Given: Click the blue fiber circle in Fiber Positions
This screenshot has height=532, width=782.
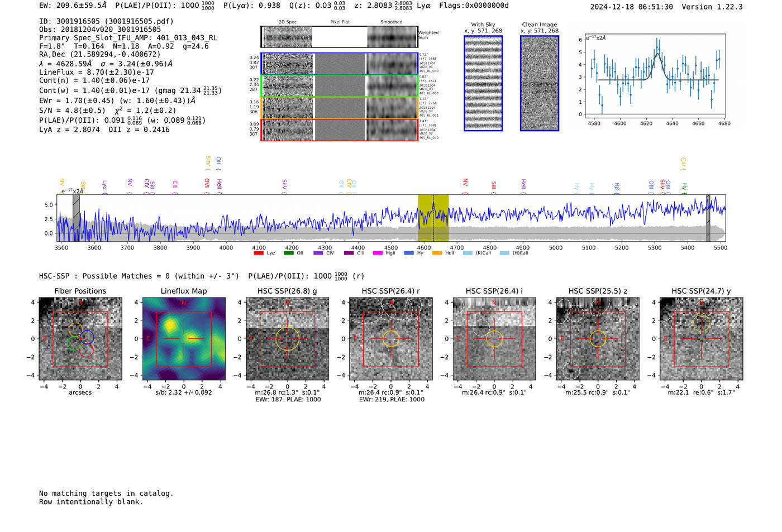Looking at the screenshot, I should pyautogui.click(x=87, y=337).
